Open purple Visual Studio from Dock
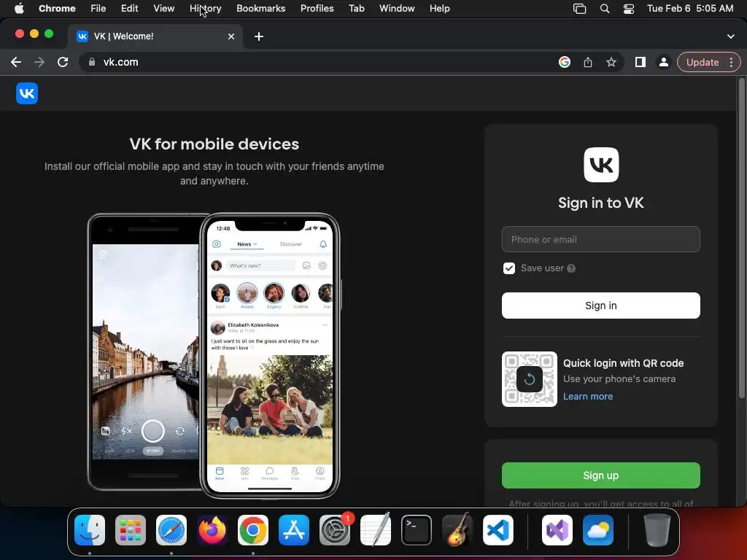Screen dimensions: 747x560 click(557, 530)
